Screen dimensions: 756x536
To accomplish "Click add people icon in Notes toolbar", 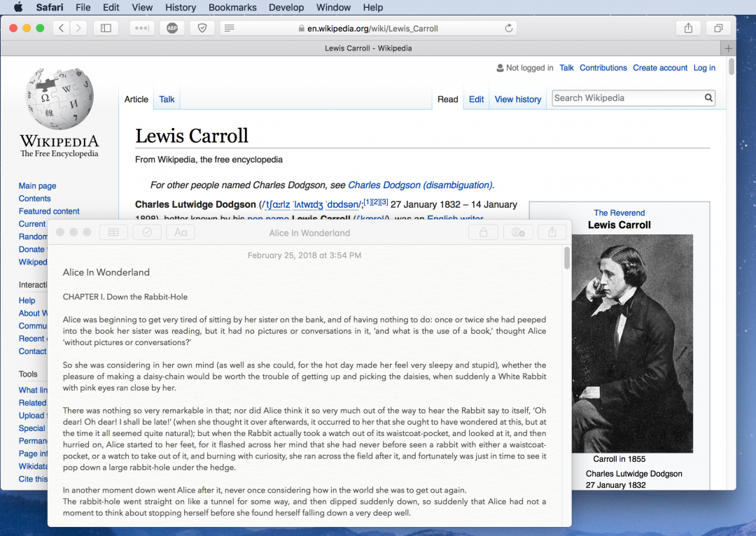I will [518, 232].
